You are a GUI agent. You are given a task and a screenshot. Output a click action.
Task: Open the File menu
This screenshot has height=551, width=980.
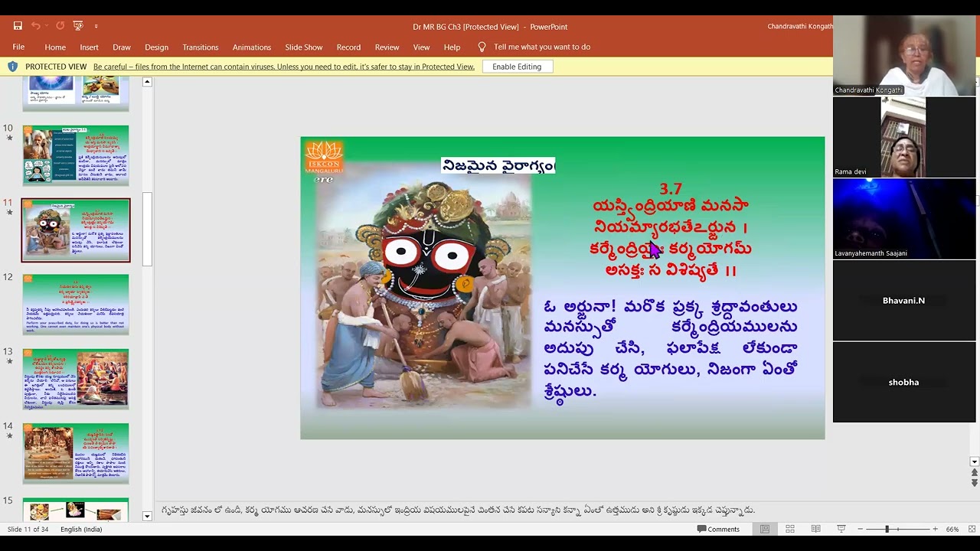tap(18, 47)
